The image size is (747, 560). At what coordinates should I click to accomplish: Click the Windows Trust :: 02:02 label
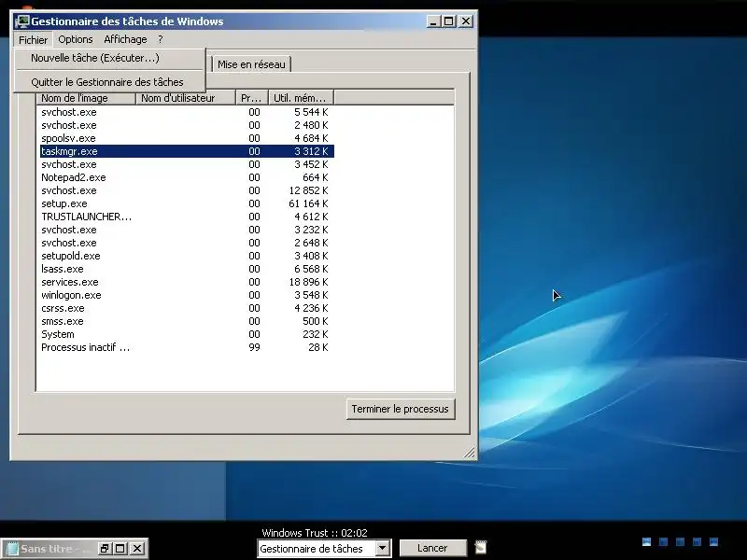(315, 533)
